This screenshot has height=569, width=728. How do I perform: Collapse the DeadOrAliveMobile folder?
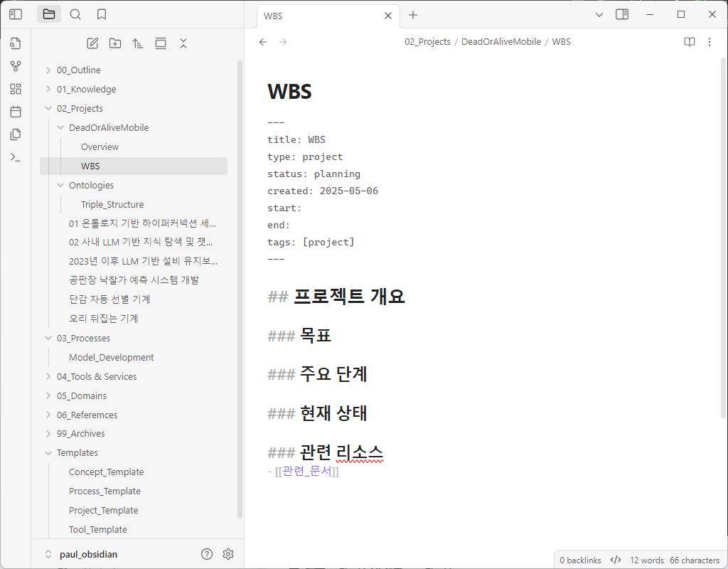tap(60, 128)
